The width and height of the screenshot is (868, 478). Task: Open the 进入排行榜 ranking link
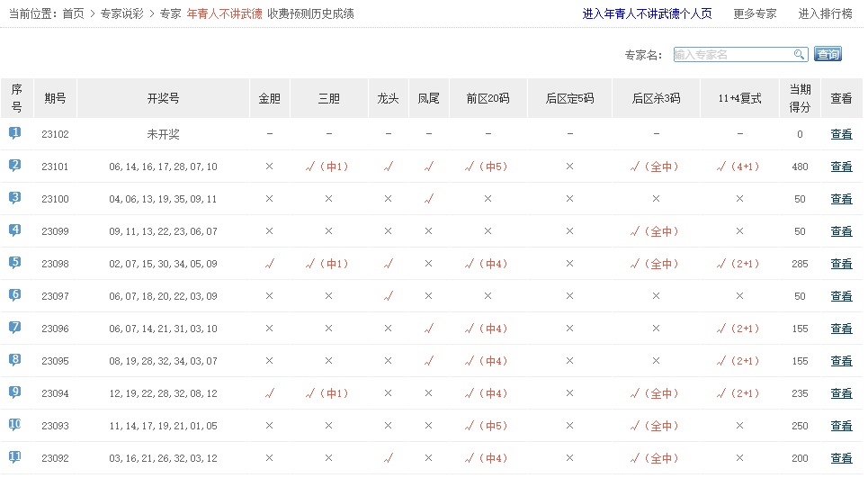[825, 14]
